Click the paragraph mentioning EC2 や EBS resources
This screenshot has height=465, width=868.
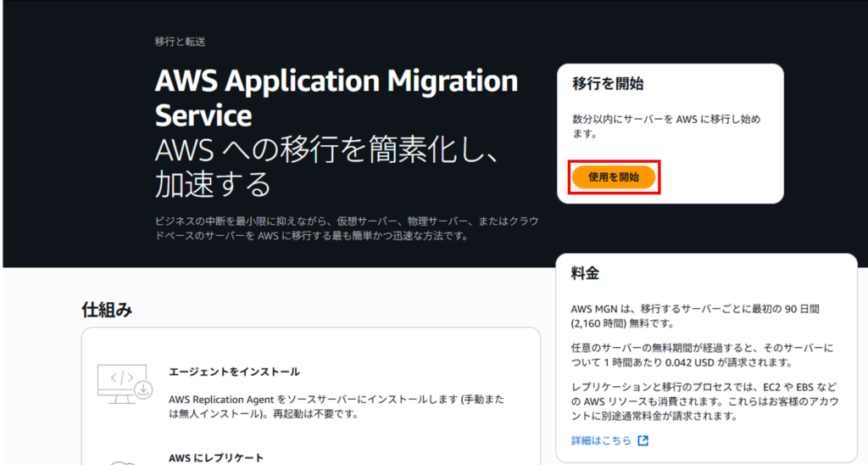click(x=704, y=401)
